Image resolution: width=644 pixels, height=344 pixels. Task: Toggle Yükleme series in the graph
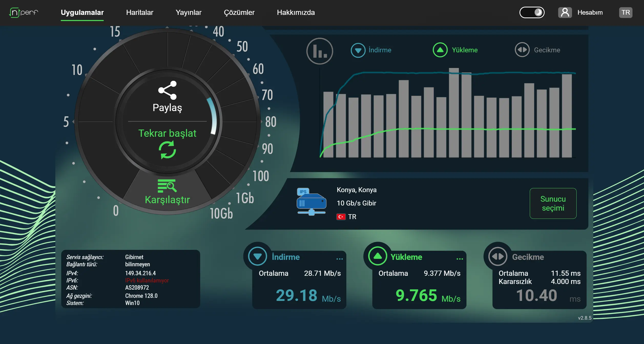(x=455, y=50)
